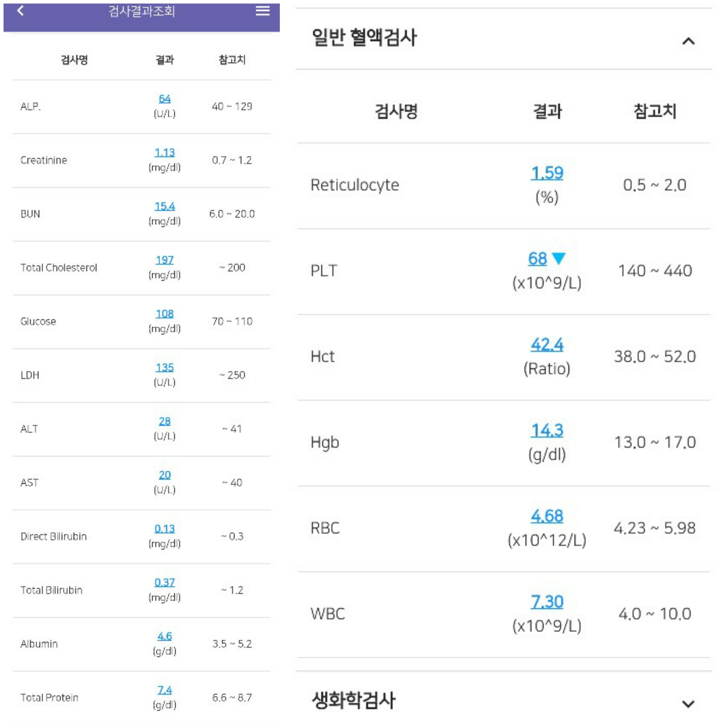This screenshot has width=728, height=728.
Task: Open the Creatinine result 1.13 link
Action: pyautogui.click(x=165, y=153)
